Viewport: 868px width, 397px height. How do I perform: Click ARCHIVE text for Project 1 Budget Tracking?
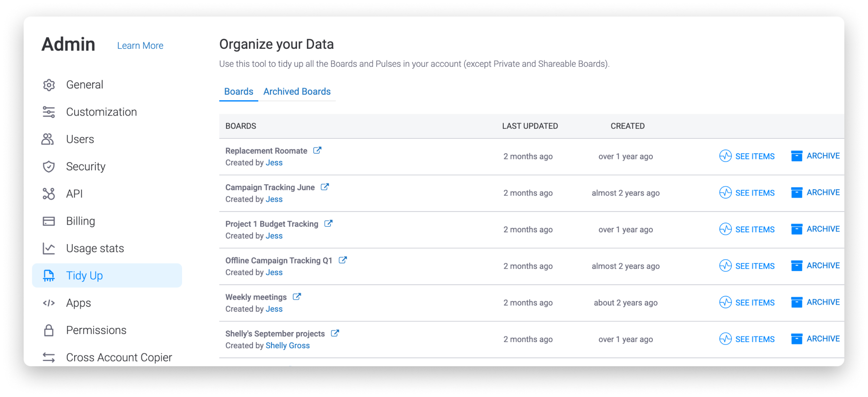click(823, 229)
